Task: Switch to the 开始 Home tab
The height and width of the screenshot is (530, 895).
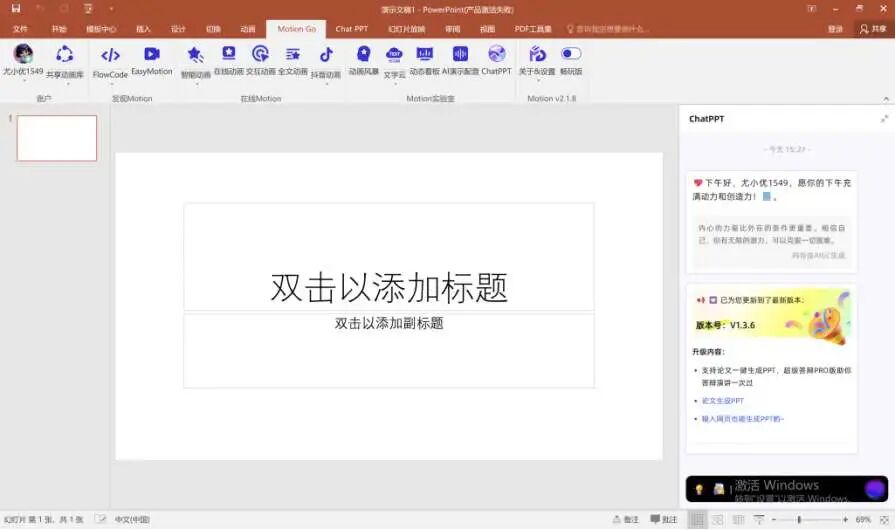Action: [x=59, y=29]
